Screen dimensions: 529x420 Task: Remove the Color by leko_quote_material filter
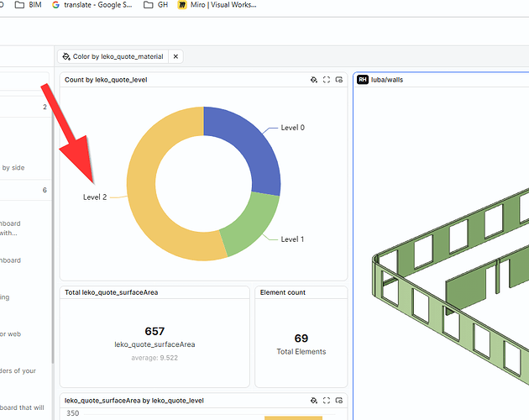pos(175,56)
